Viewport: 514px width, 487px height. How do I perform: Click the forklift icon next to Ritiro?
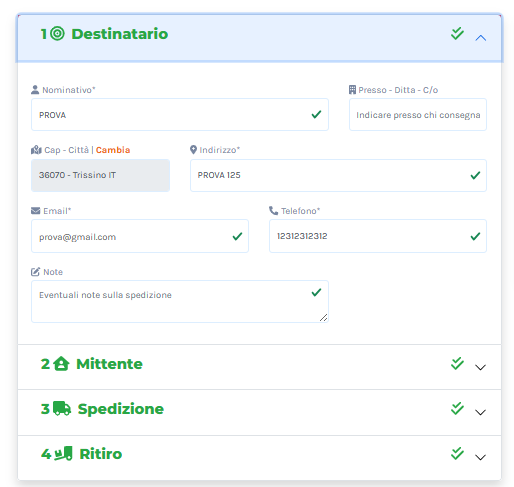(63, 454)
